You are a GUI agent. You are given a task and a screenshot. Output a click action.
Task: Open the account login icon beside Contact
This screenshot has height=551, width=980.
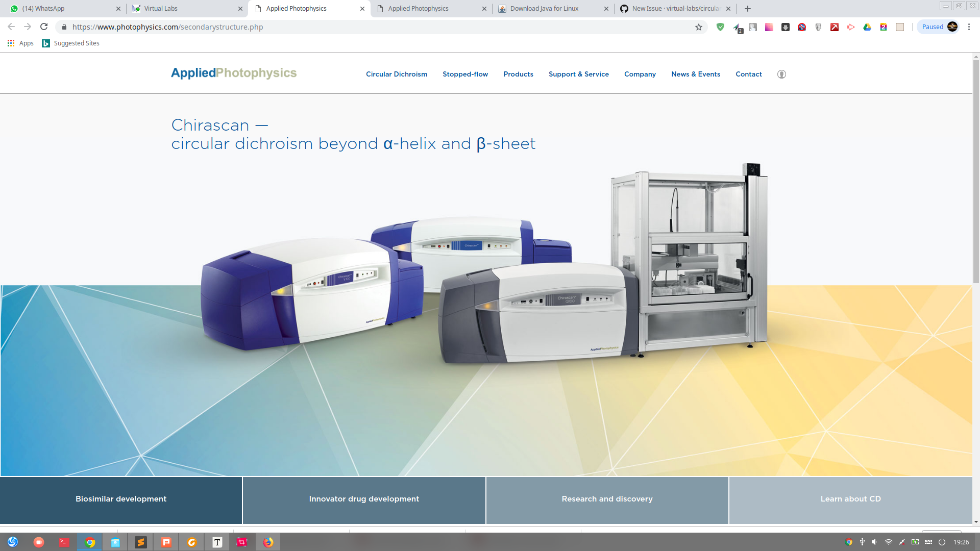coord(781,74)
